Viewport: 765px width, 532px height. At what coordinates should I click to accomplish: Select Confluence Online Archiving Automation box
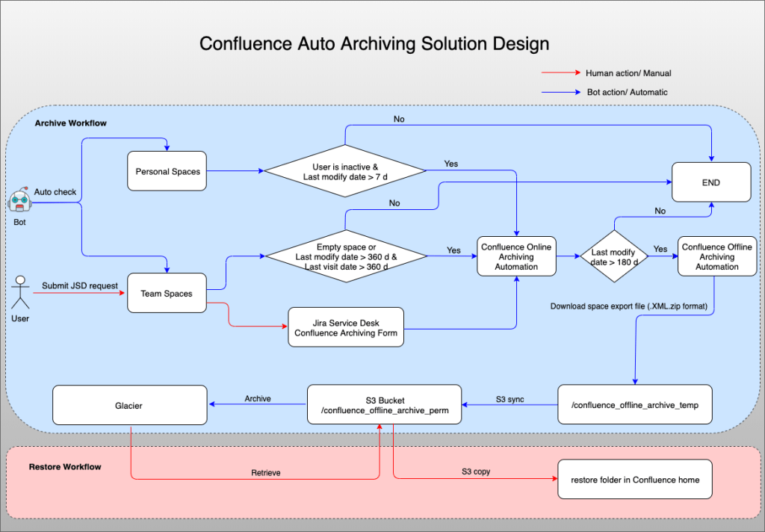(516, 256)
